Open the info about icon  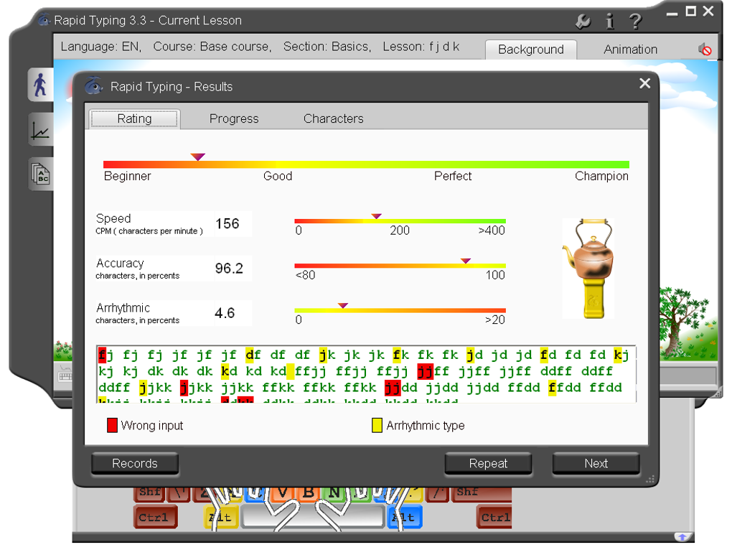point(610,21)
